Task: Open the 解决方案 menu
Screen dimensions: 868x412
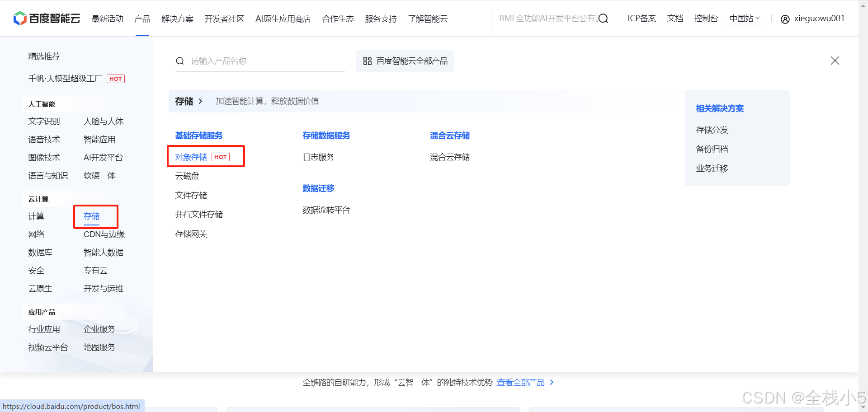Action: [177, 19]
